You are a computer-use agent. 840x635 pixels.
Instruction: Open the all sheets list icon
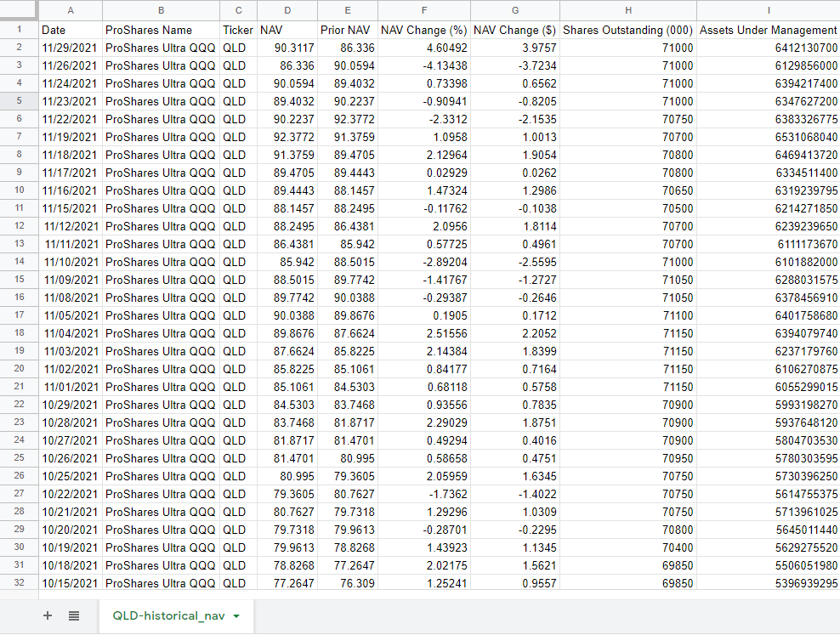tap(74, 615)
